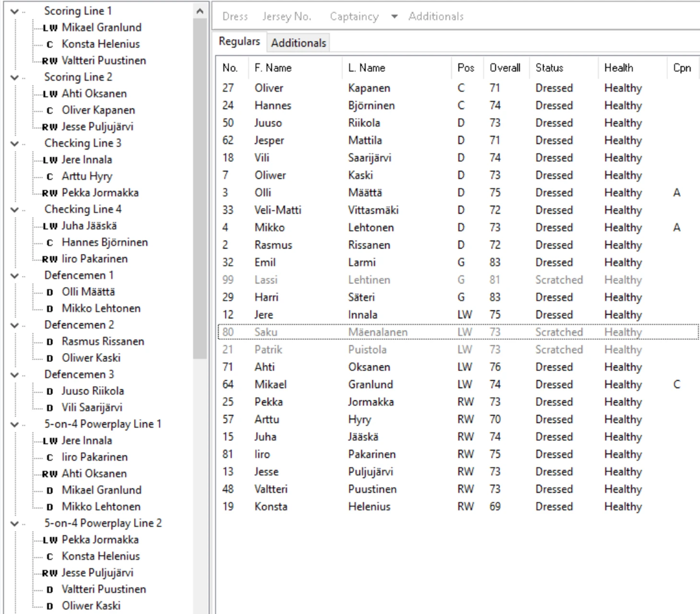Viewport: 700px width, 614px height.
Task: Select the scratched Saku Mäenalanen row
Action: [378, 332]
